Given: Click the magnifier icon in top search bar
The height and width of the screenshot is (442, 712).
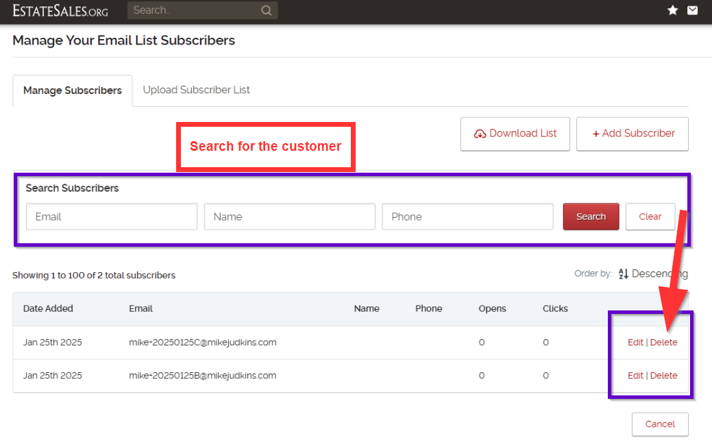Looking at the screenshot, I should coord(267,10).
